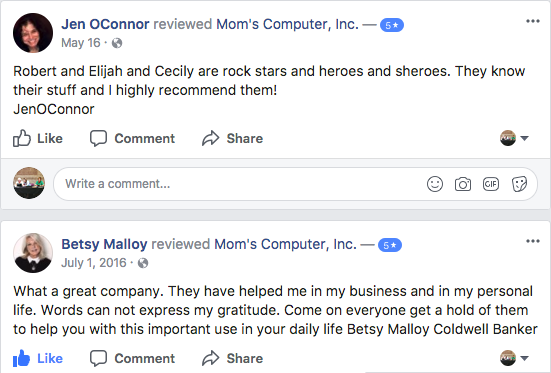Open the identity selector on Betsy's review
Screen dimensions: 551x373
pyautogui.click(x=514, y=358)
